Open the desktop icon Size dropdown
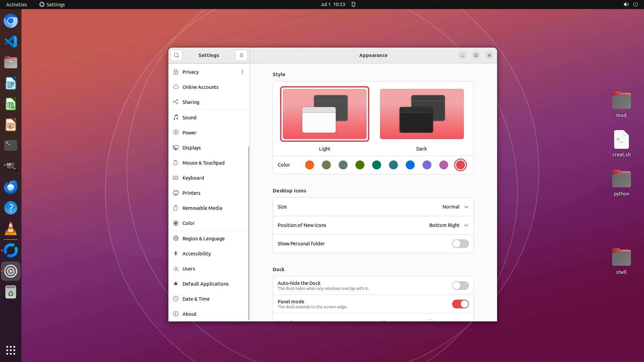644x362 pixels. [455, 207]
